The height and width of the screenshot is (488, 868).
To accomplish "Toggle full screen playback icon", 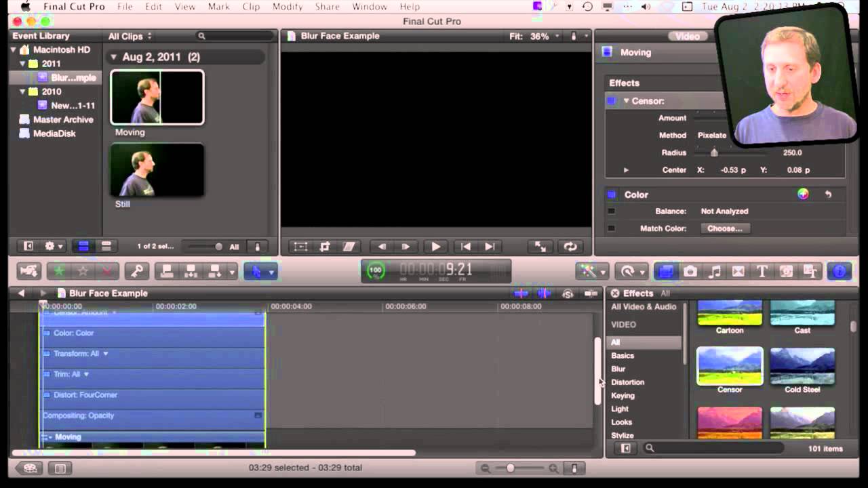I will coord(540,247).
